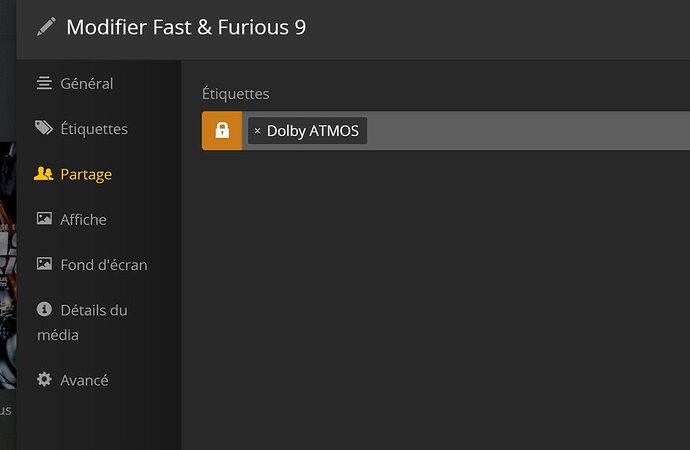The width and height of the screenshot is (690, 450).
Task: Toggle the orange lock on the Étiquettes field
Action: coord(222,131)
